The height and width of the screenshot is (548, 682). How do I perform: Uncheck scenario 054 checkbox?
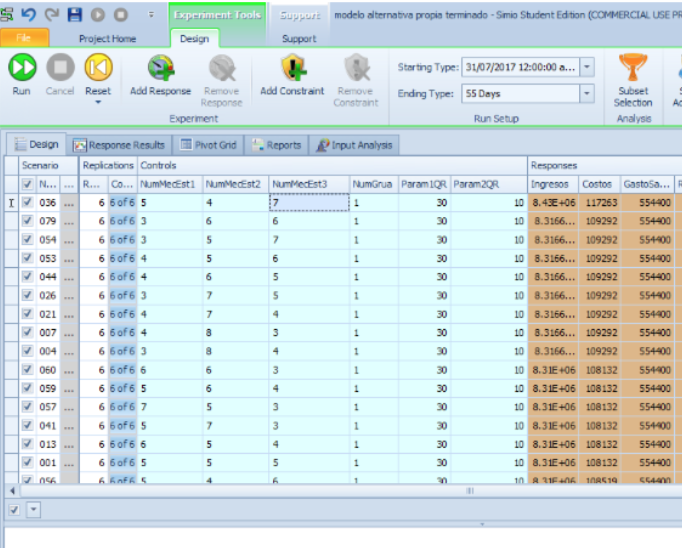(27, 239)
